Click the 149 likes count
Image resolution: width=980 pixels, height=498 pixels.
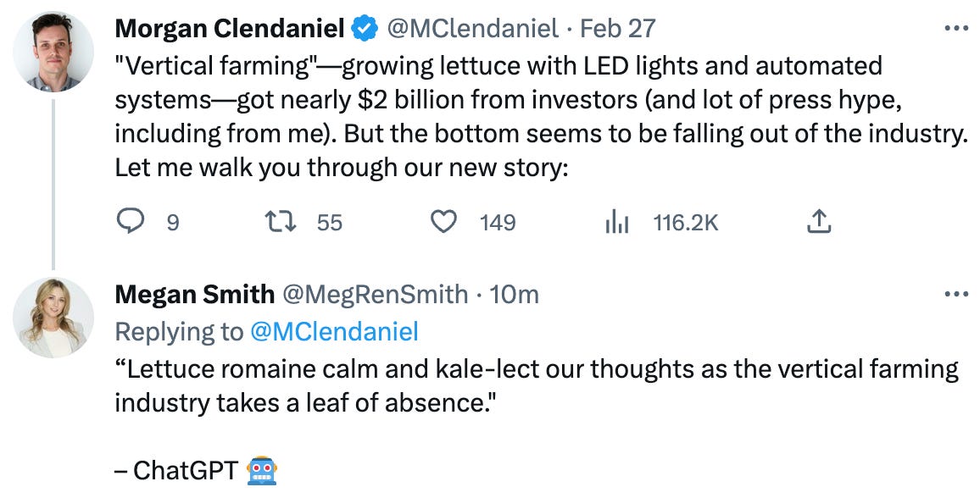[498, 223]
